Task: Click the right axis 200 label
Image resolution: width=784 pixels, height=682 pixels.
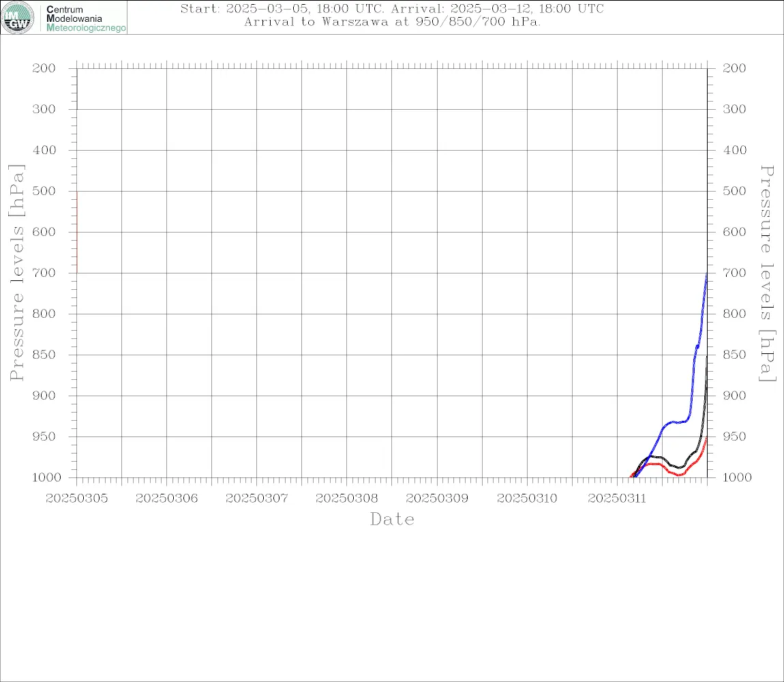Action: [x=734, y=68]
